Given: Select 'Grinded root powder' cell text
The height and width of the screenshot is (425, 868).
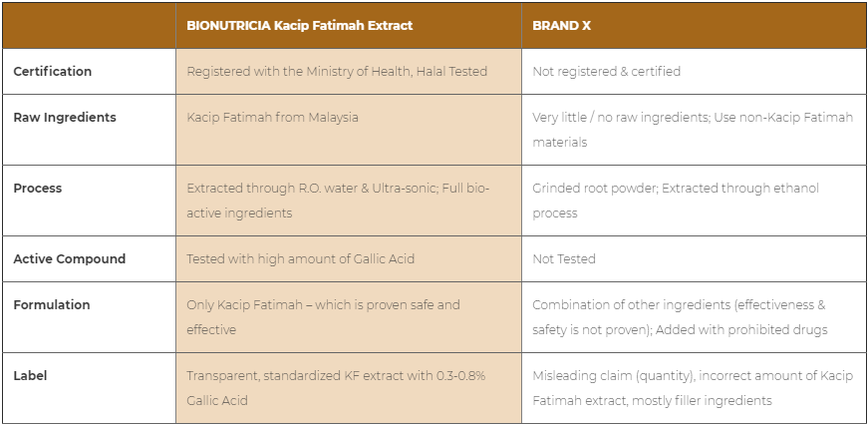Looking at the screenshot, I should tap(676, 201).
